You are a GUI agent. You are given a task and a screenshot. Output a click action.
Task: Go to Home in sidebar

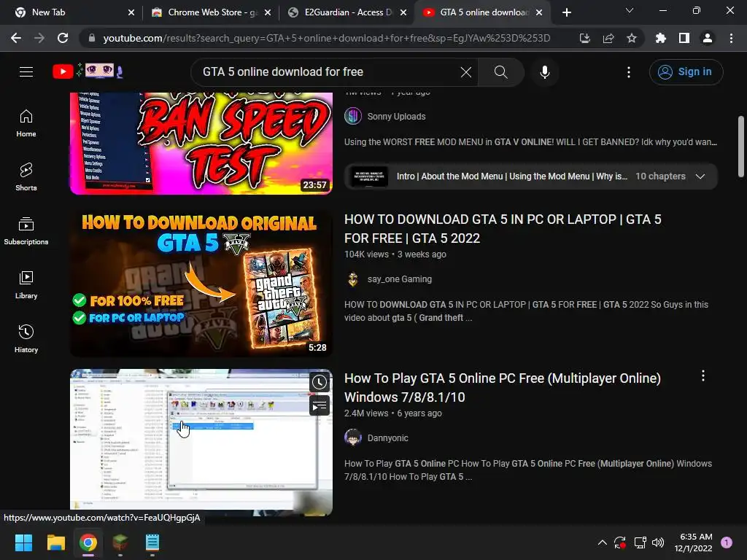pyautogui.click(x=26, y=123)
